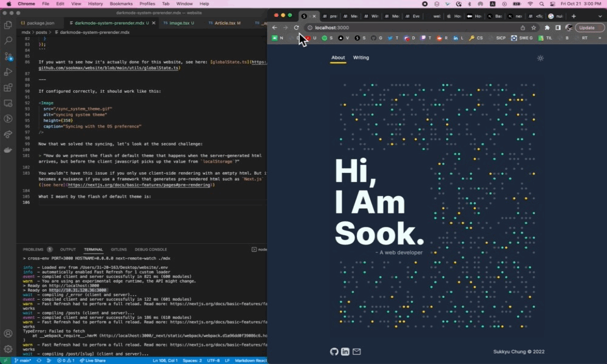
Task: Open the Accounts icon in VS Code
Action: click(x=8, y=334)
